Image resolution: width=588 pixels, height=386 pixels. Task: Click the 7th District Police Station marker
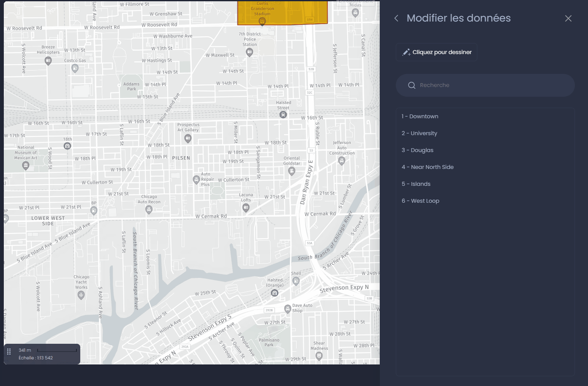249,52
